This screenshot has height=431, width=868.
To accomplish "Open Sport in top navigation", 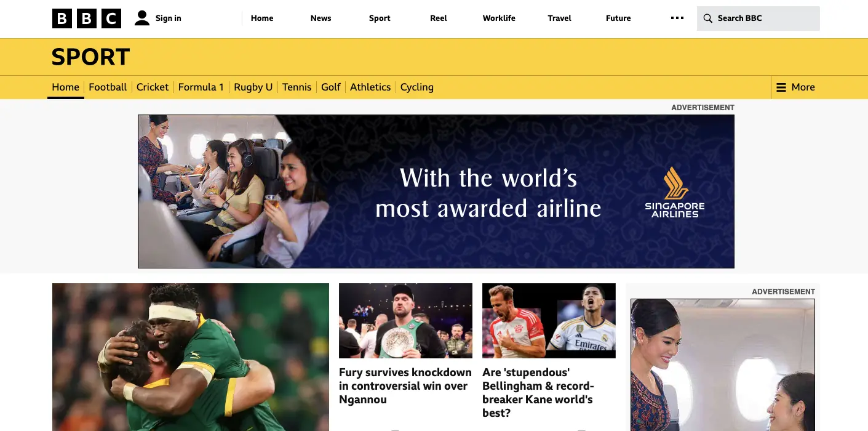I will [380, 18].
